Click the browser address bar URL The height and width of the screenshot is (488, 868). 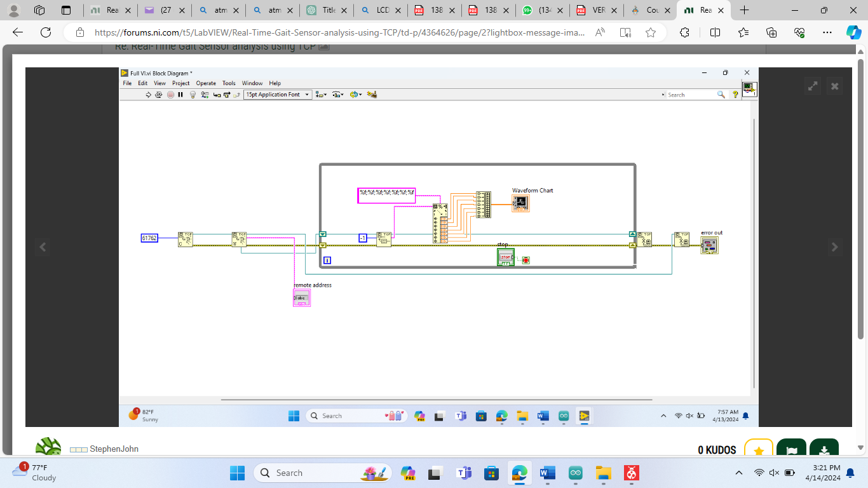pyautogui.click(x=339, y=32)
